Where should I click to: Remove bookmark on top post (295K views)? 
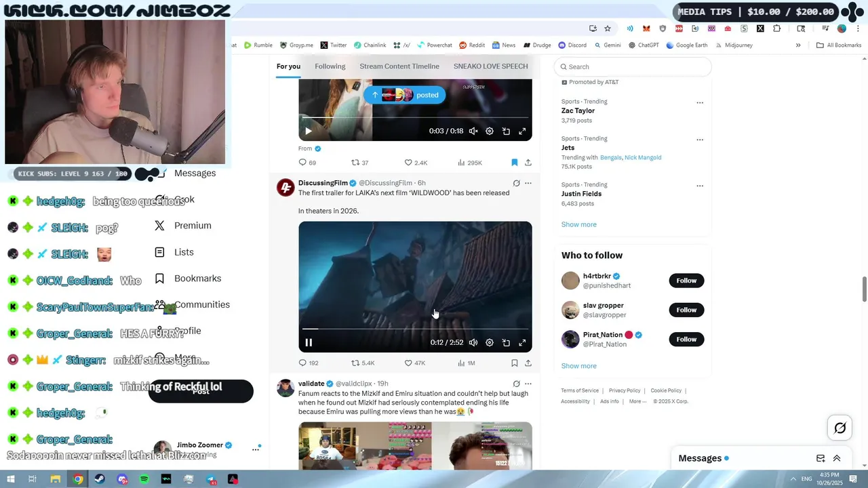514,163
